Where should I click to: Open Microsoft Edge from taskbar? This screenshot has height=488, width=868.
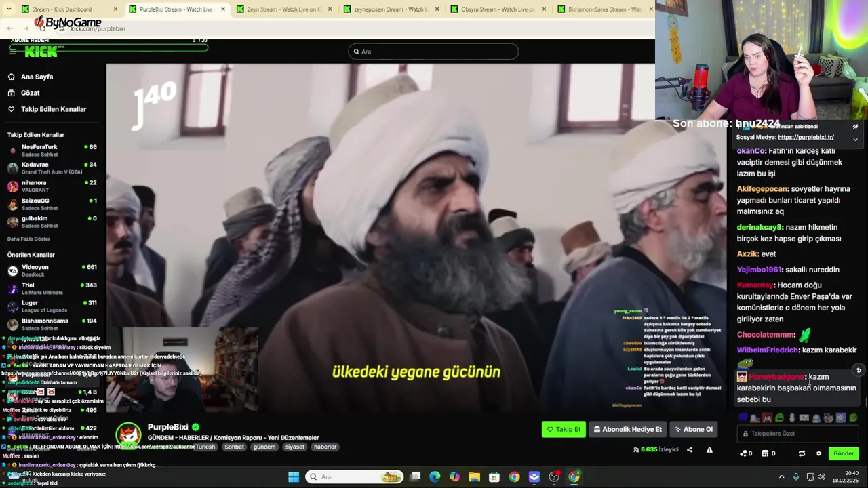pyautogui.click(x=435, y=476)
